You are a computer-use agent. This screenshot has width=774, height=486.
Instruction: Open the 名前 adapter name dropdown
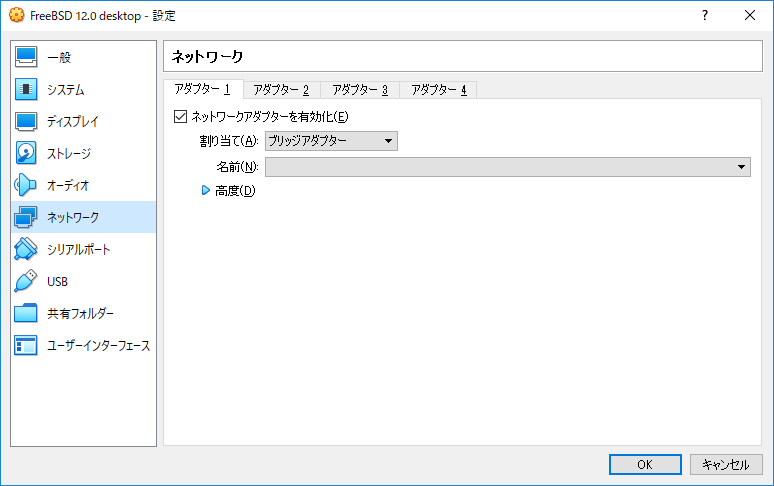[508, 167]
